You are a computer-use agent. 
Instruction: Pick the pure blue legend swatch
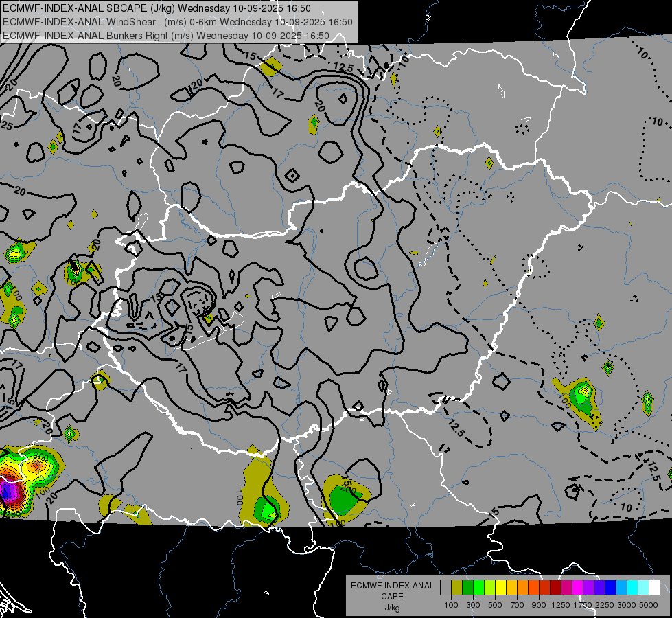610,588
